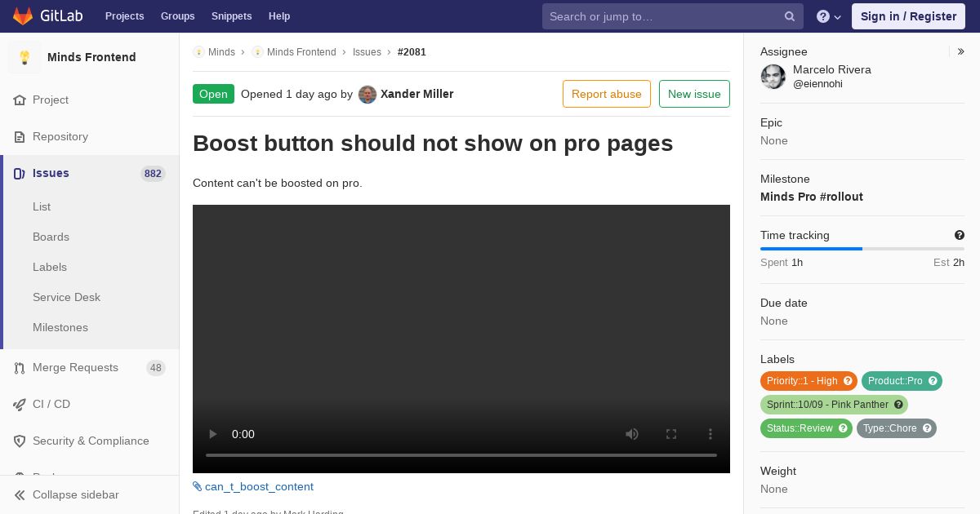Click the #2081 issue breadcrumb

(x=412, y=52)
